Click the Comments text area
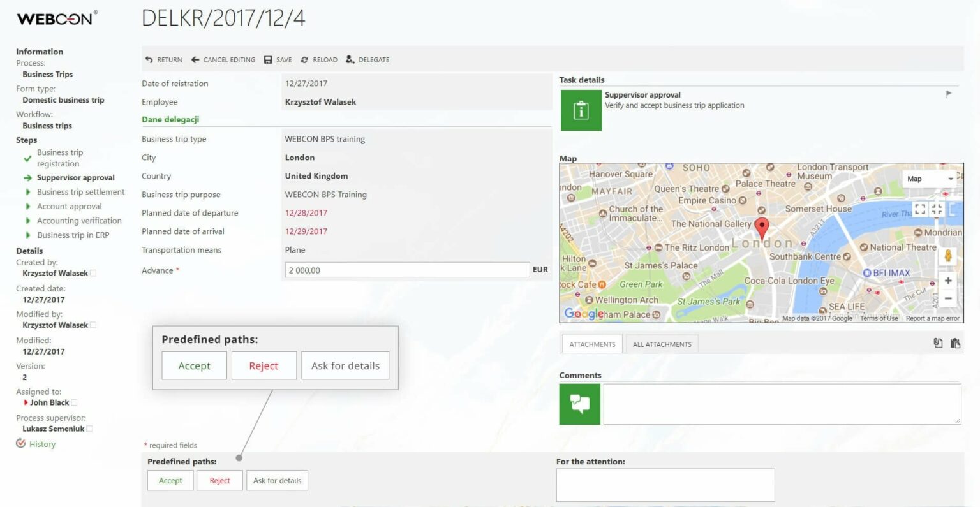This screenshot has width=980, height=507. pyautogui.click(x=782, y=404)
